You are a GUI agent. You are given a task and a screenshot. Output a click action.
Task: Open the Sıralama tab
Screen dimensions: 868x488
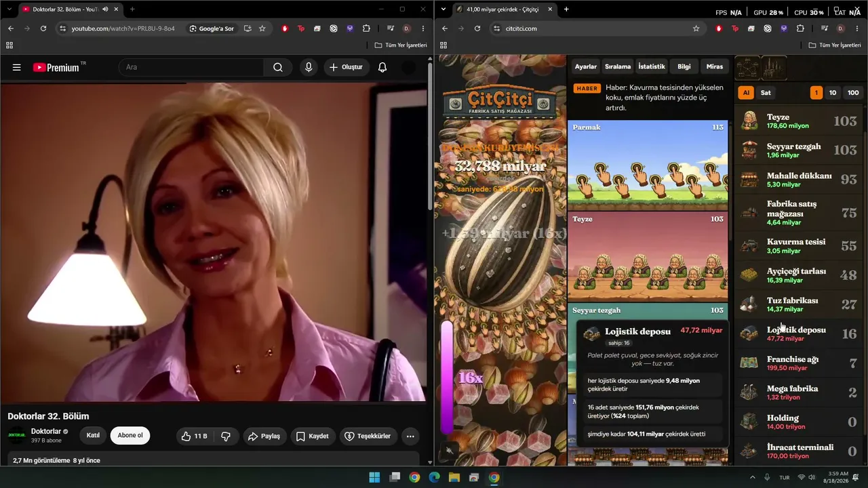(618, 66)
